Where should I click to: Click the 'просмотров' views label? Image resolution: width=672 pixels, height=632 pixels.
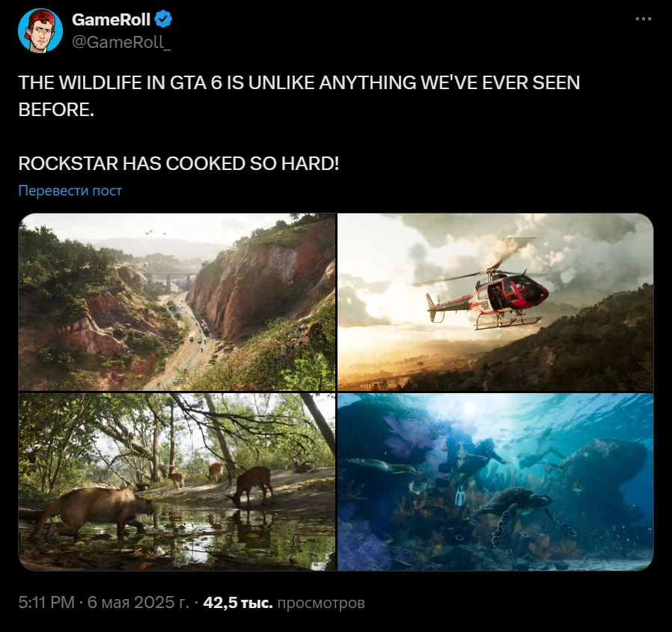[x=321, y=602]
